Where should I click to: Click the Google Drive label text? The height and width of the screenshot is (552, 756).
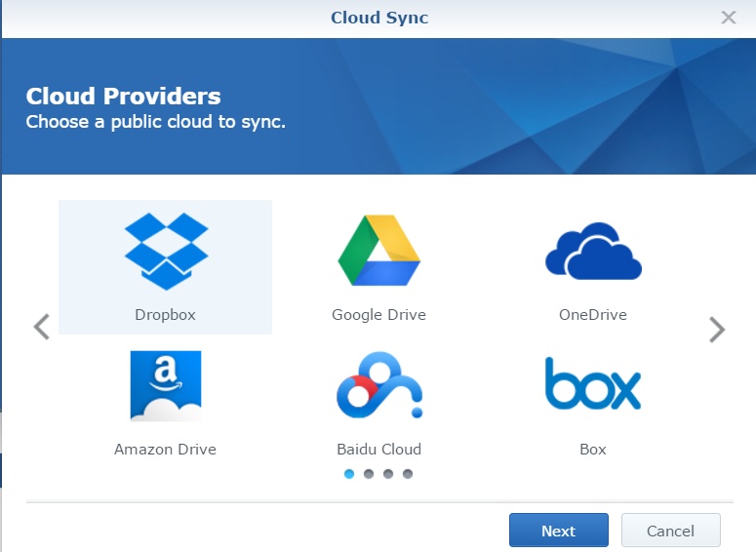click(378, 315)
